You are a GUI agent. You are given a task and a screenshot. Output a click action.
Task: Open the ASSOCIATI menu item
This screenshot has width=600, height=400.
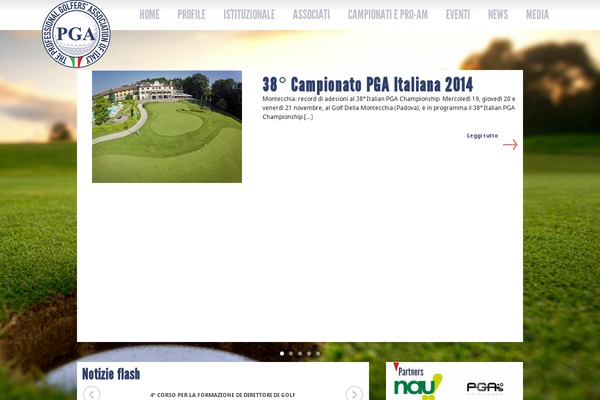tap(311, 15)
